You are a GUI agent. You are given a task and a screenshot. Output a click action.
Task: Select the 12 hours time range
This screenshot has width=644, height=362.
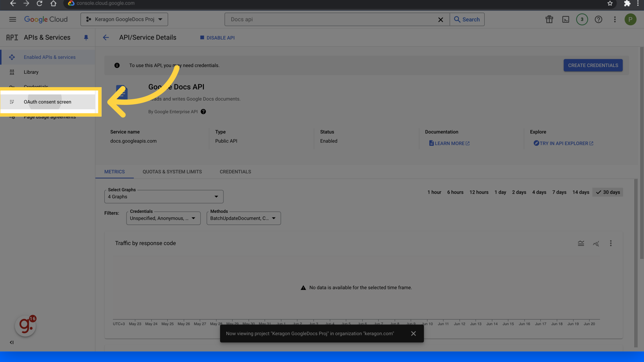click(x=479, y=192)
